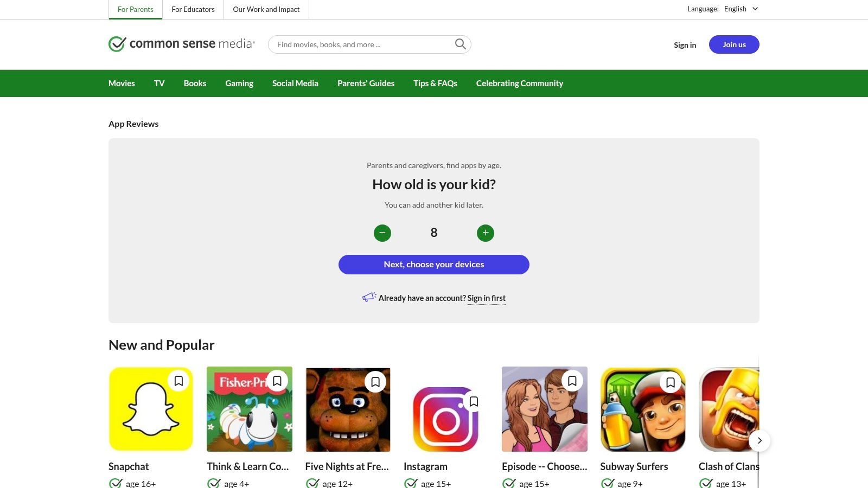Open the Books menu
The height and width of the screenshot is (488, 868).
(x=195, y=84)
